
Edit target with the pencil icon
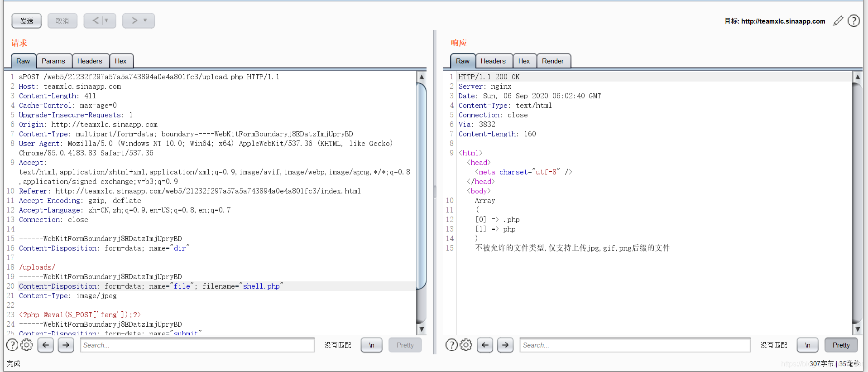(838, 21)
